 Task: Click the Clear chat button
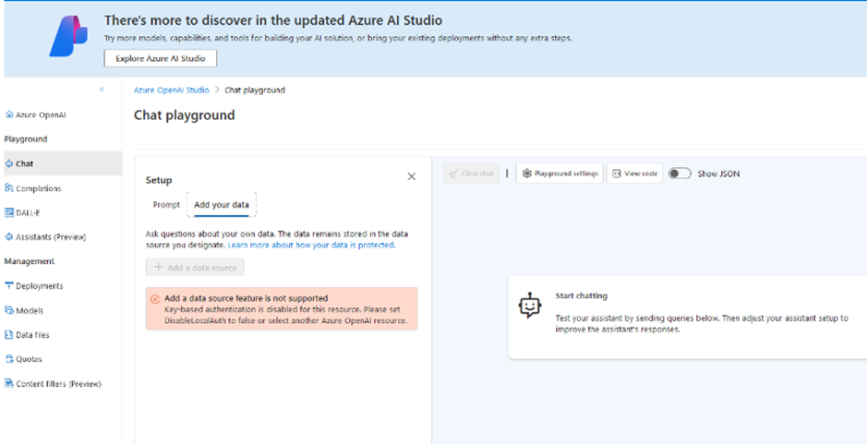pyautogui.click(x=471, y=174)
